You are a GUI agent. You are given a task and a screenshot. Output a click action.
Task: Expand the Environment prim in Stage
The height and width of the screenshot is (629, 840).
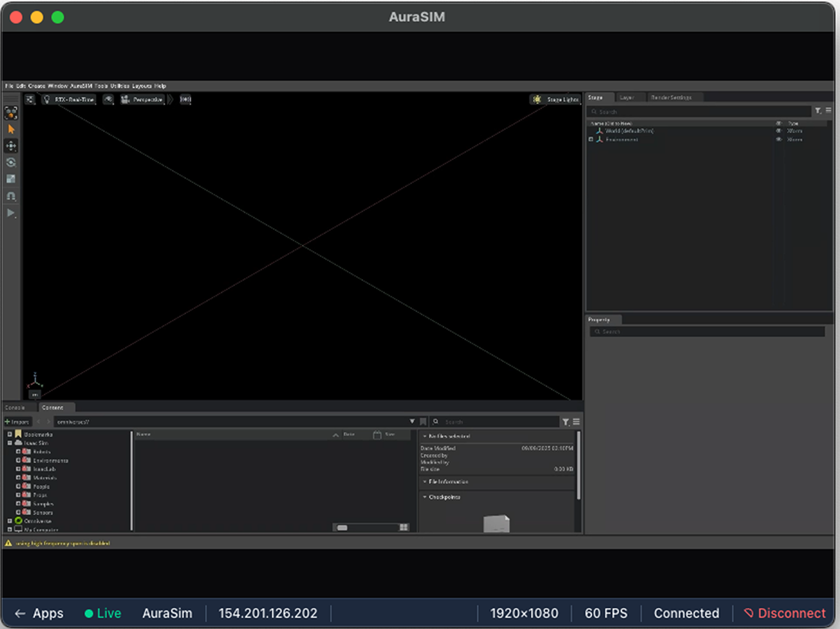coord(591,139)
